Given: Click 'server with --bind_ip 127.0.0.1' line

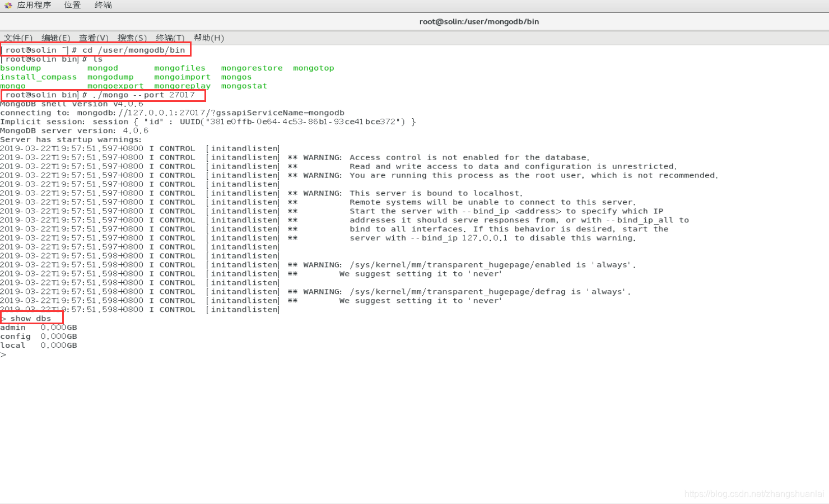Looking at the screenshot, I should pyautogui.click(x=493, y=238).
